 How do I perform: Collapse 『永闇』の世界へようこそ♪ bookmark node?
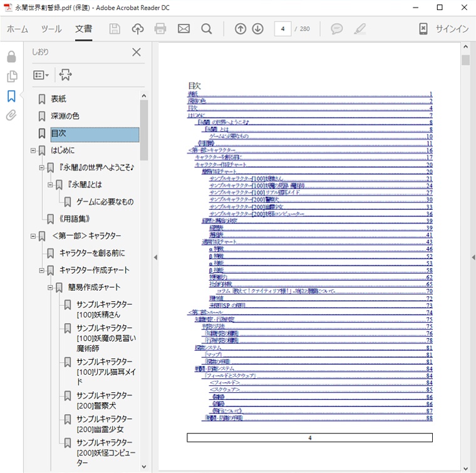click(x=41, y=167)
